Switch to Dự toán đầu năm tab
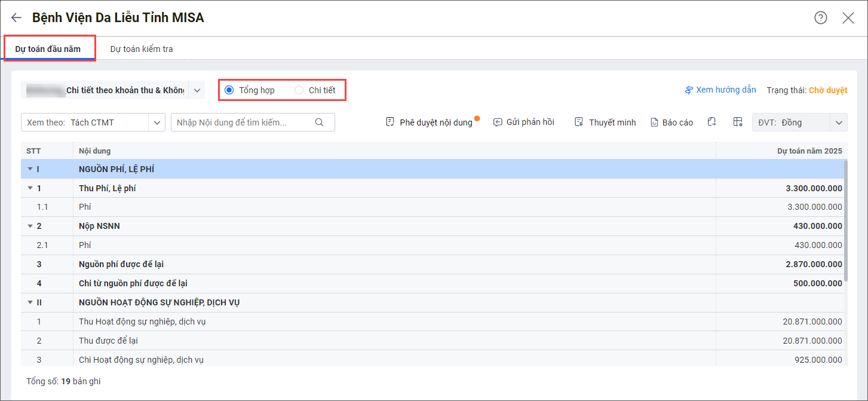Viewport: 868px width, 401px height. coord(48,49)
